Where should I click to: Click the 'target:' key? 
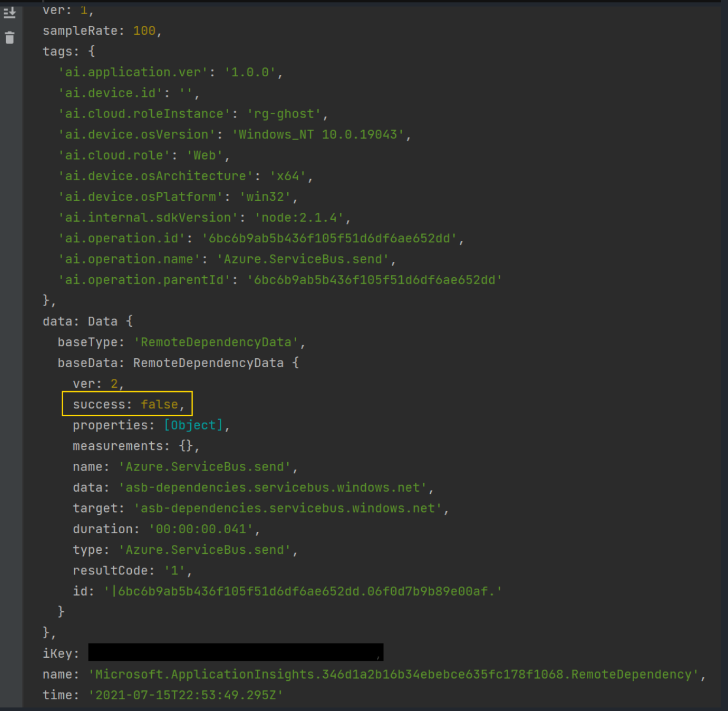(99, 508)
